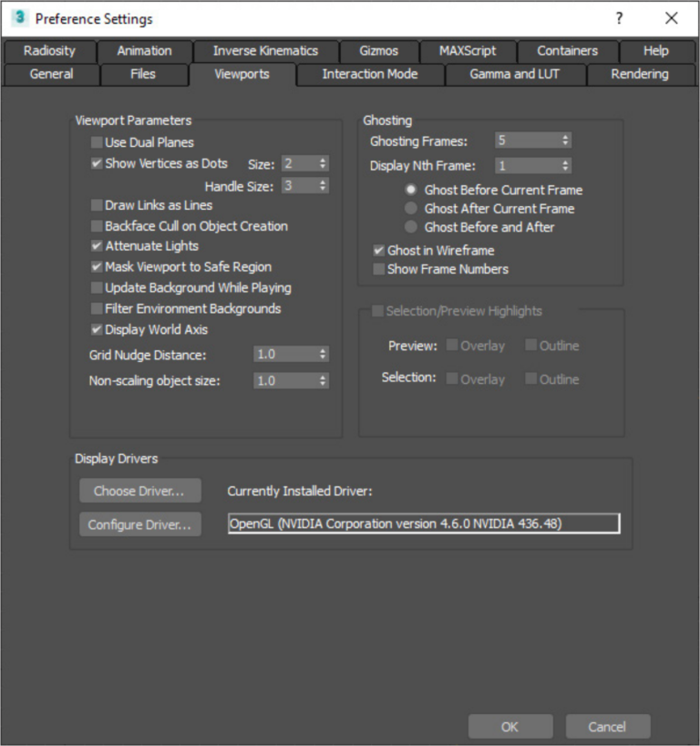This screenshot has width=700, height=746.
Task: Switch to Gamma and LUT tab
Action: click(x=515, y=74)
